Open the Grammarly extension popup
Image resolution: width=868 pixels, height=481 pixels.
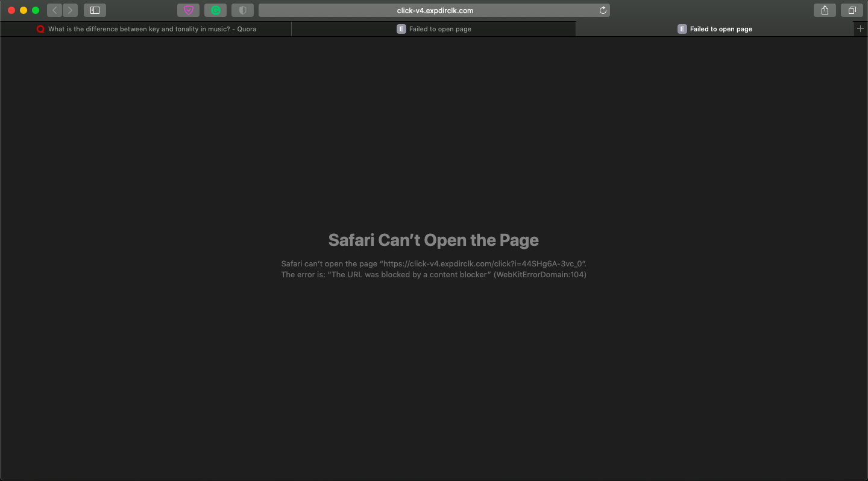coord(215,10)
